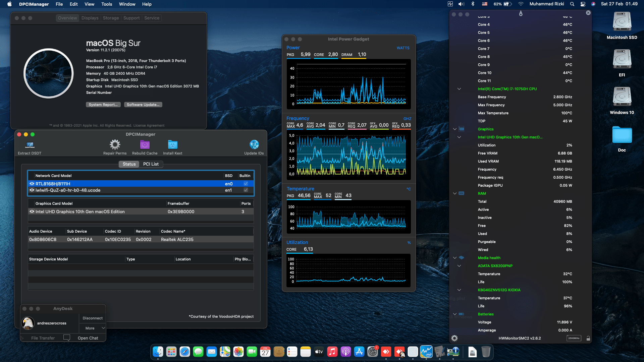Select the Install Kext tool
Viewport: 644px width, 362px height.
coord(172,144)
